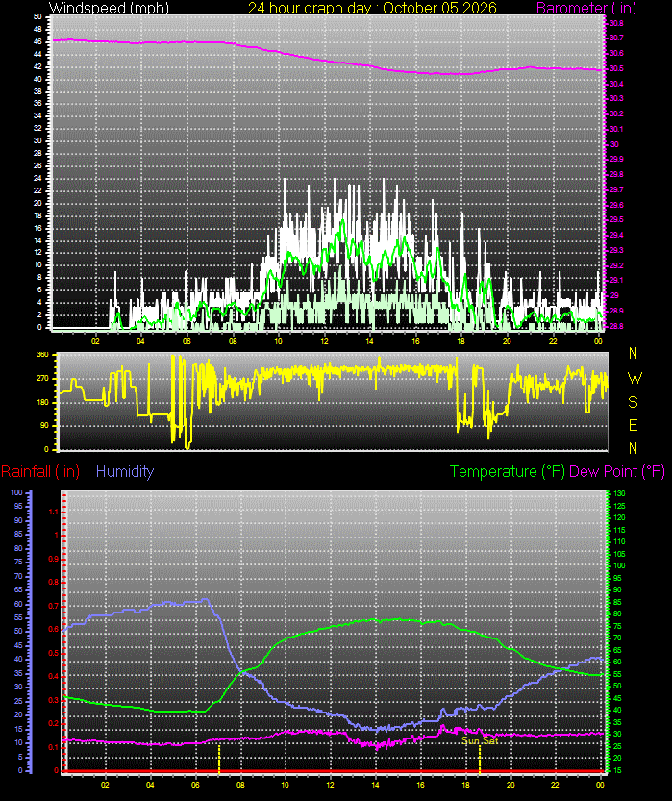Click the '100' green temperature axis value
Viewport: 672px width, 801px height.
[619, 565]
